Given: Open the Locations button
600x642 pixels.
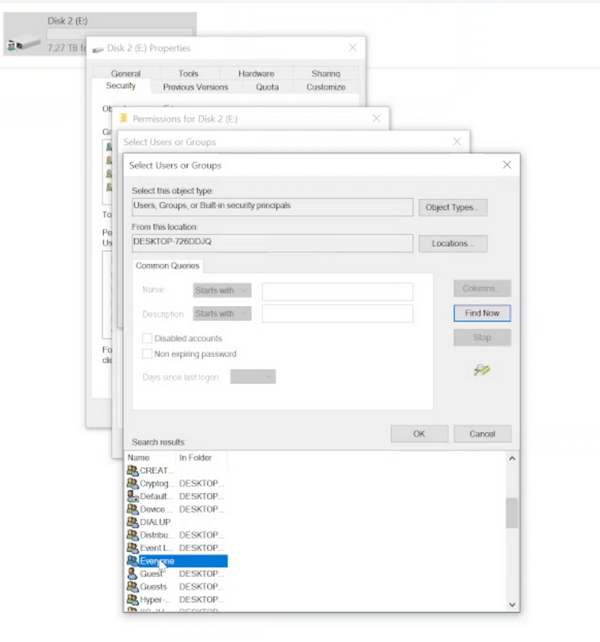Looking at the screenshot, I should coord(453,244).
